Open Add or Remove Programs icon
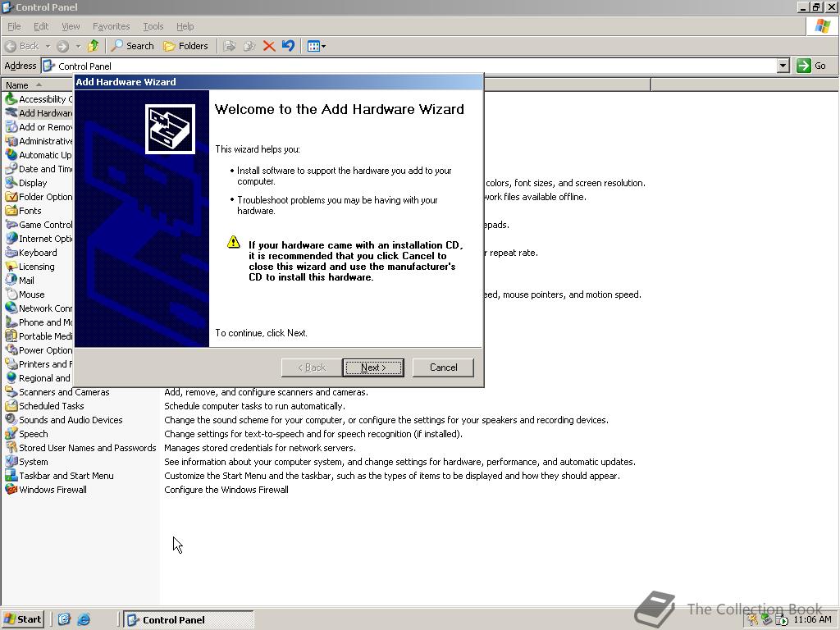 coord(11,127)
